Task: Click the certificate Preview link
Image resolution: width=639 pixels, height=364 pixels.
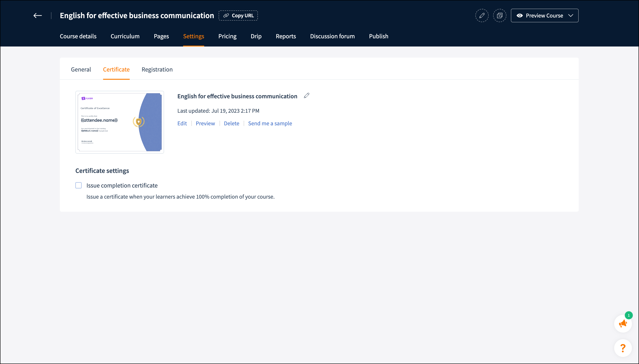Action: pos(205,123)
